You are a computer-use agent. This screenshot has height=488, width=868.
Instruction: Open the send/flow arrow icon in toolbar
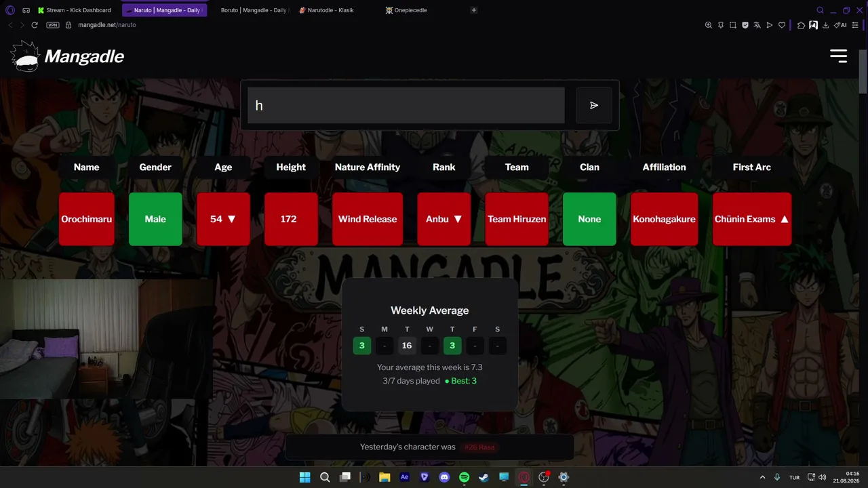pyautogui.click(x=770, y=25)
